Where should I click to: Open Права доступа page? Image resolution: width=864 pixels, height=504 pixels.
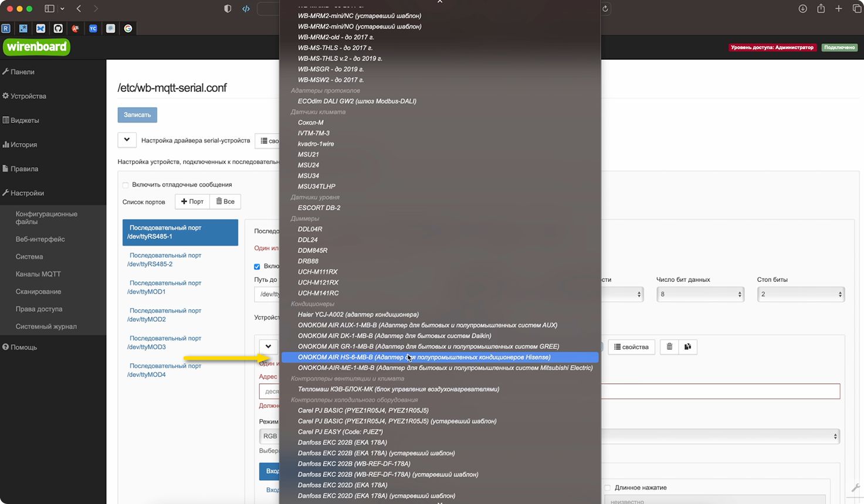39,309
